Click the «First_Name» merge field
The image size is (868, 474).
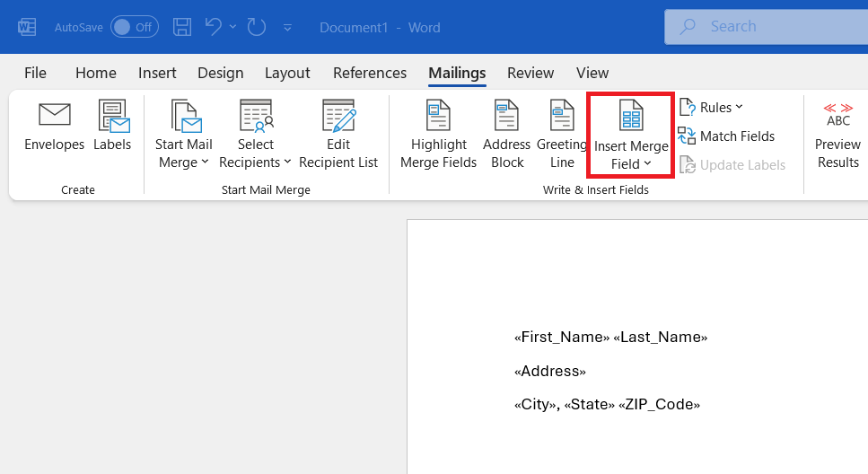[x=562, y=338]
